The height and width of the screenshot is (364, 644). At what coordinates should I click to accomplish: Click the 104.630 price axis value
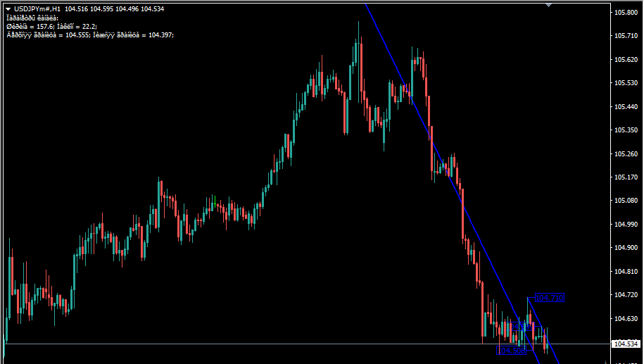[625, 319]
